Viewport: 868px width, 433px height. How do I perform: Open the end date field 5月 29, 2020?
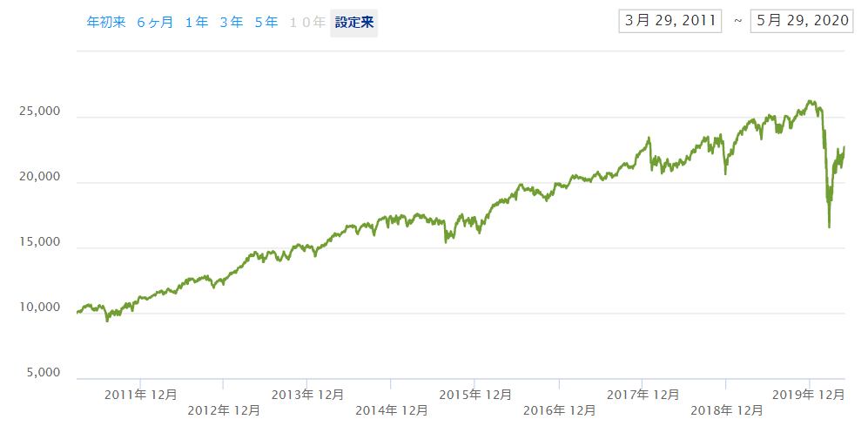click(x=802, y=21)
